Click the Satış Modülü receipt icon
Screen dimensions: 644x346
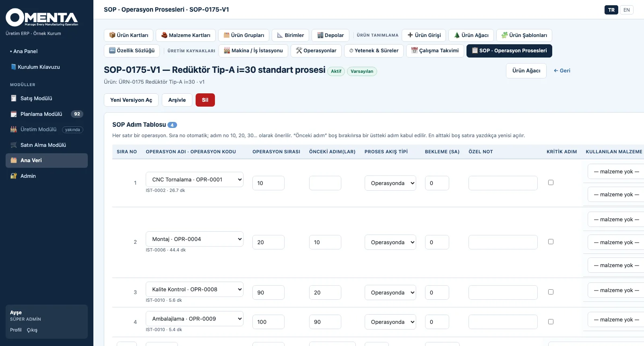pos(14,99)
